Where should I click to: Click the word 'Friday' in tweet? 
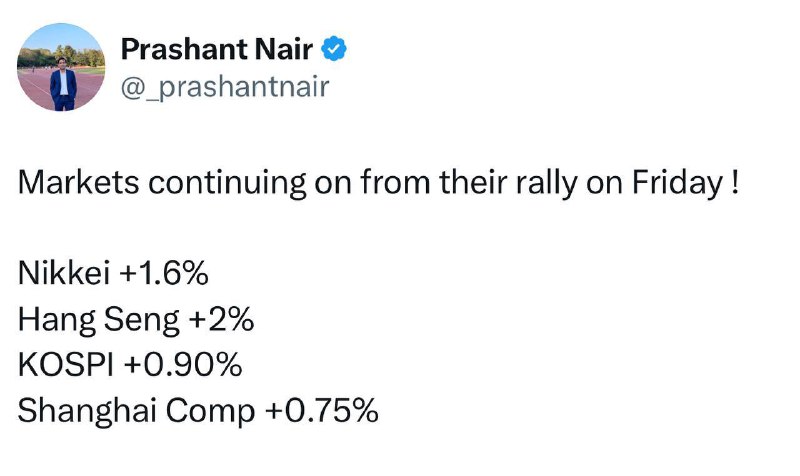coord(678,183)
